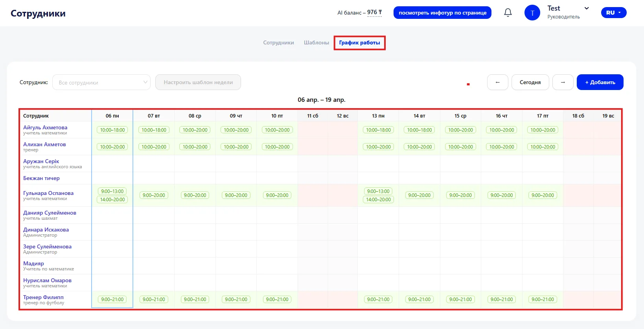Select the График работы tab
Image resolution: width=644 pixels, height=329 pixels.
[360, 42]
